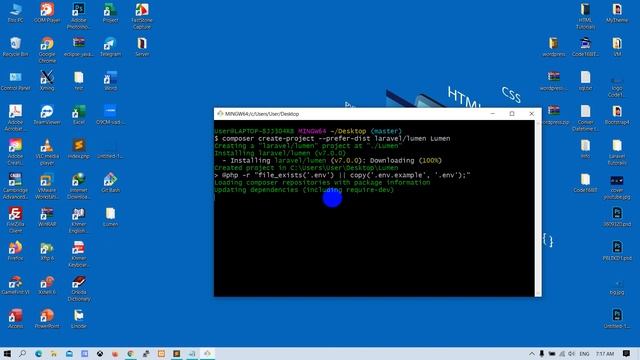Click the taskbar clock showing 7:17 AM
The width and height of the screenshot is (640, 360).
tap(605, 353)
